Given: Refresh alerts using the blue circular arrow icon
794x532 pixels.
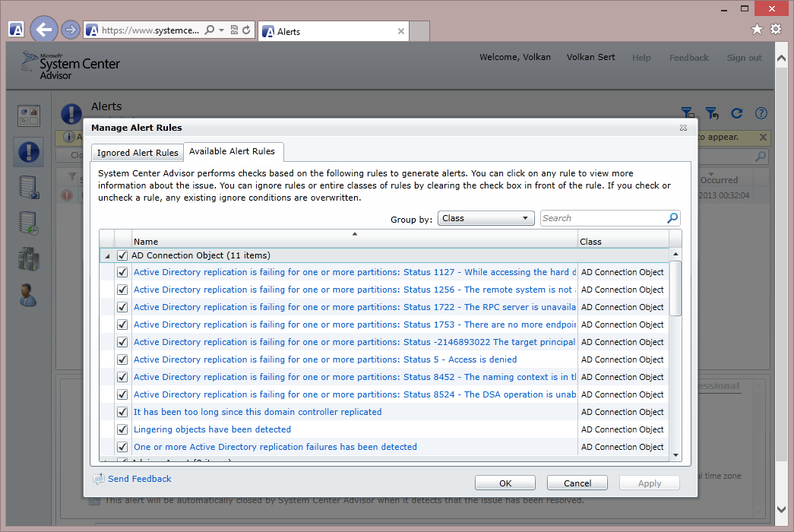Looking at the screenshot, I should click(737, 113).
